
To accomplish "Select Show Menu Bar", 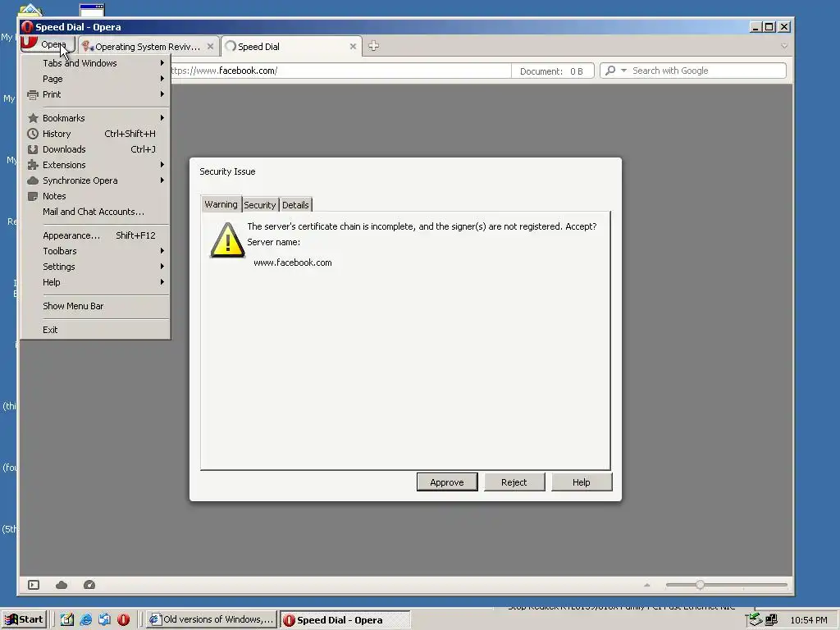I will (x=95, y=306).
